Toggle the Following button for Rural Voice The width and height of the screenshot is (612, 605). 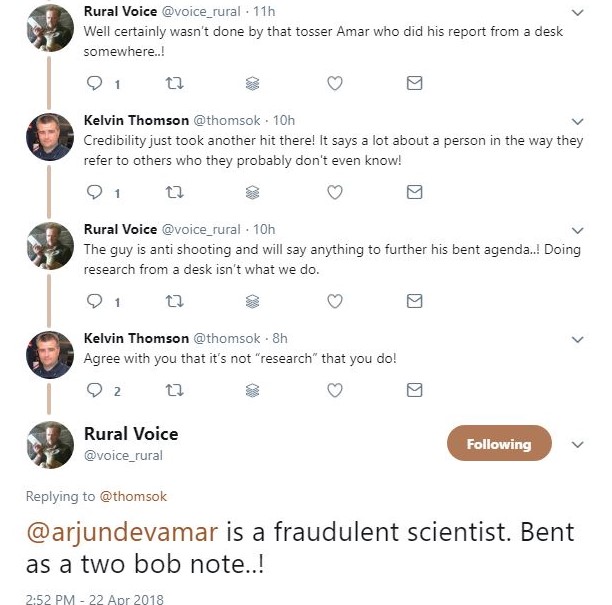(498, 444)
